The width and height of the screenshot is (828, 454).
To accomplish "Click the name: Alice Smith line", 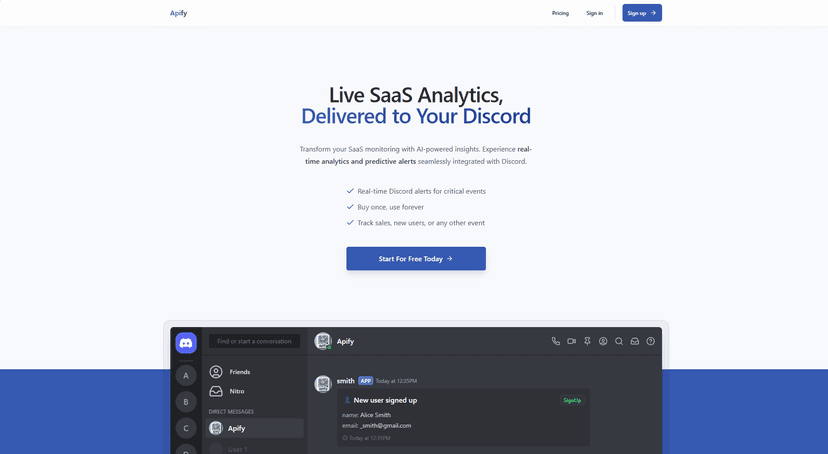I will pos(366,415).
